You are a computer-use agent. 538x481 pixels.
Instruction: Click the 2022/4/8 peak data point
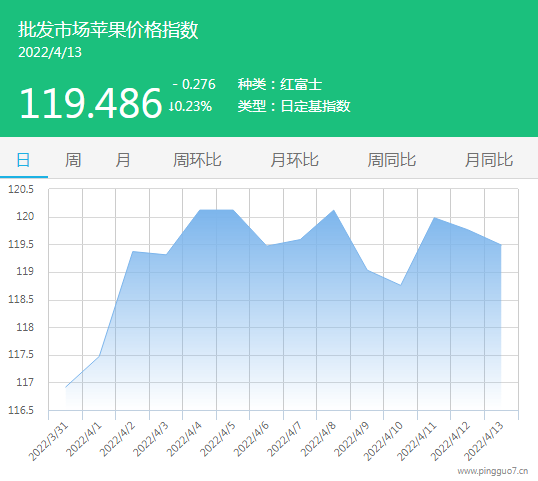click(x=334, y=210)
